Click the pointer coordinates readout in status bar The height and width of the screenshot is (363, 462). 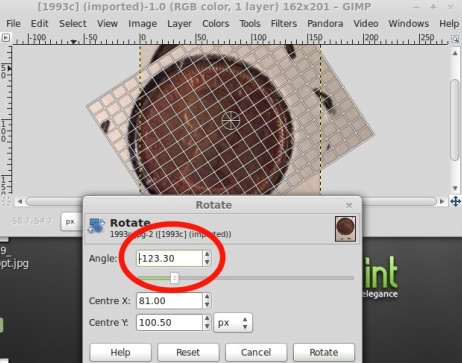(x=31, y=221)
